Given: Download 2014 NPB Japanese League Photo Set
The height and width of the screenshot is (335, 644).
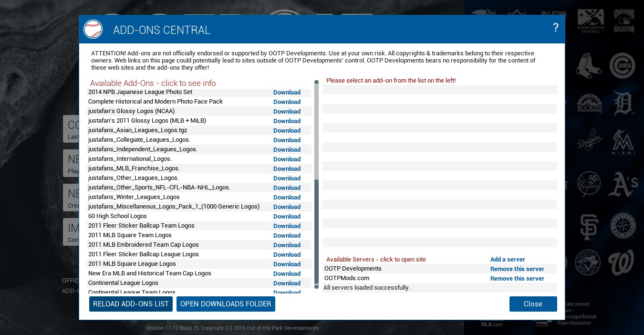Looking at the screenshot, I should pos(287,93).
